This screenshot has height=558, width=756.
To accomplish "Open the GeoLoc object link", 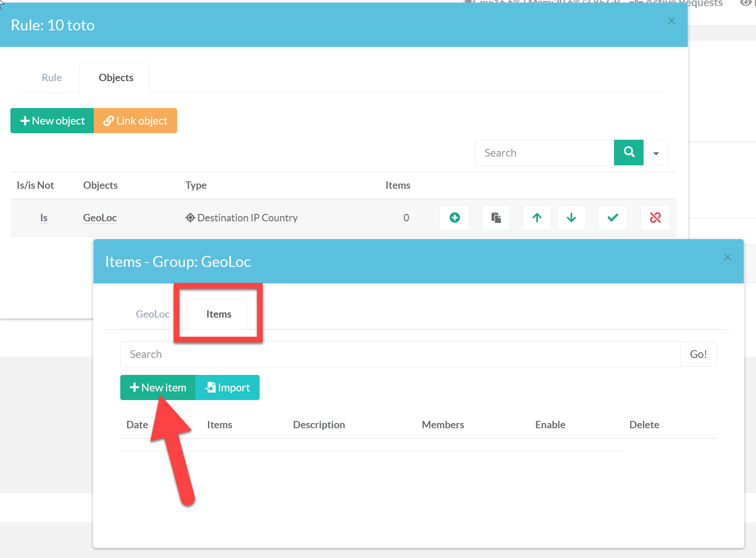I will pyautogui.click(x=100, y=218).
